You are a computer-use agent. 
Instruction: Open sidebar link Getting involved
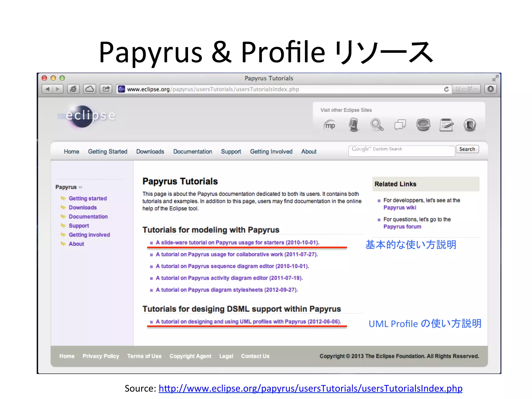click(x=89, y=235)
